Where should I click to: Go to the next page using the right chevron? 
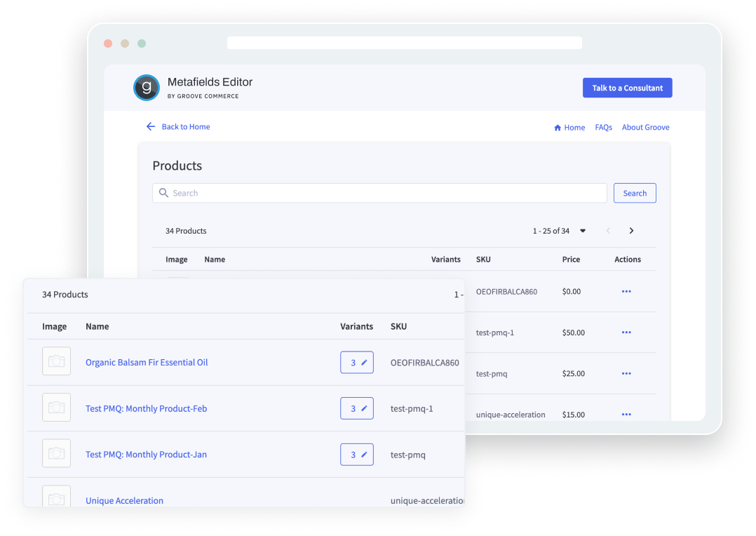pos(630,230)
